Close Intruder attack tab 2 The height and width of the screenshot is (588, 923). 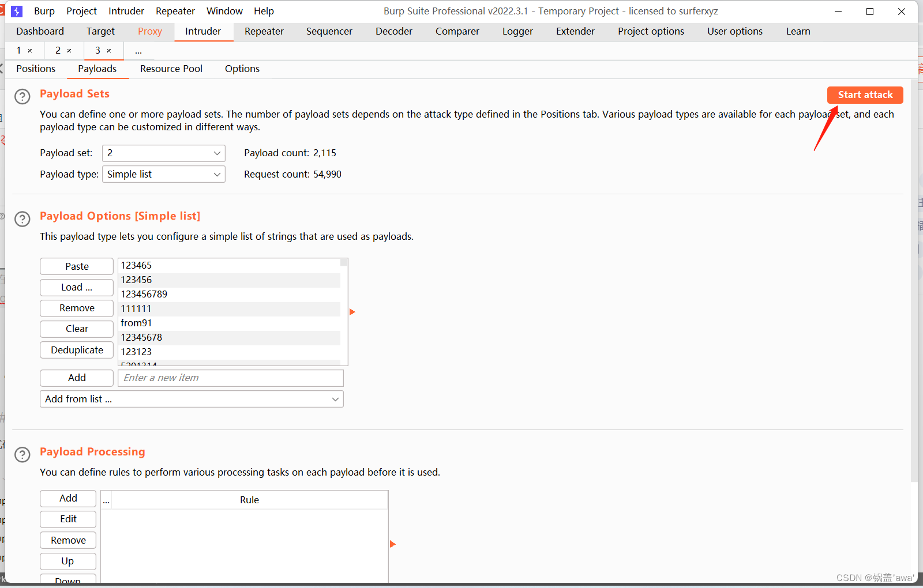tap(69, 51)
